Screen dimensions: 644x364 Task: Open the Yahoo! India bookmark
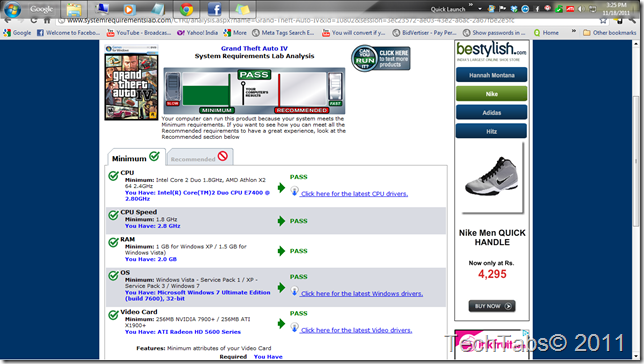pyautogui.click(x=197, y=32)
